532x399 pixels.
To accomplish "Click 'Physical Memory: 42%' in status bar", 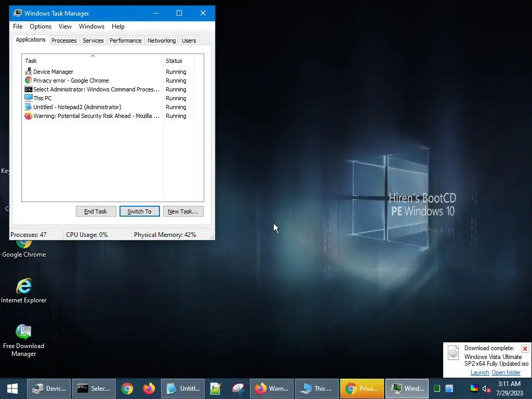I will pos(165,235).
